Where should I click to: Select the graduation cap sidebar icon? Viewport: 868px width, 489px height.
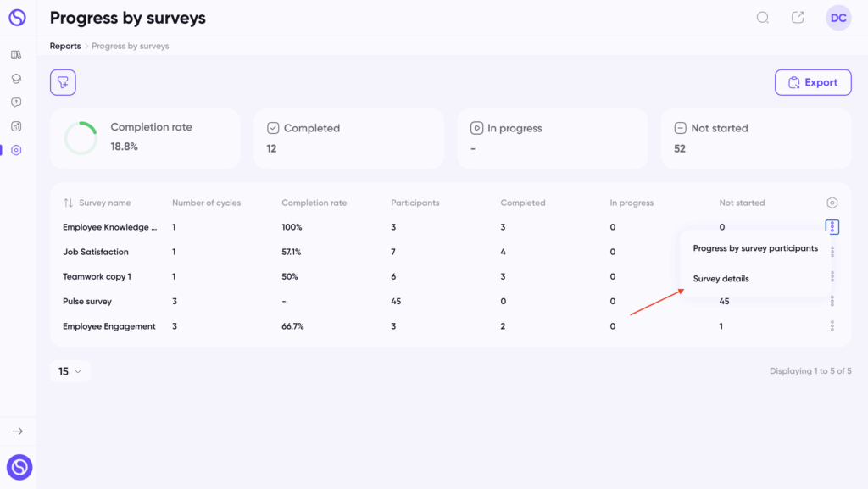16,79
